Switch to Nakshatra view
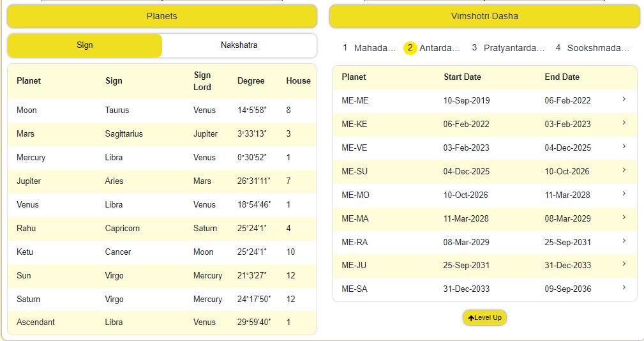The width and height of the screenshot is (644, 341). 239,45
